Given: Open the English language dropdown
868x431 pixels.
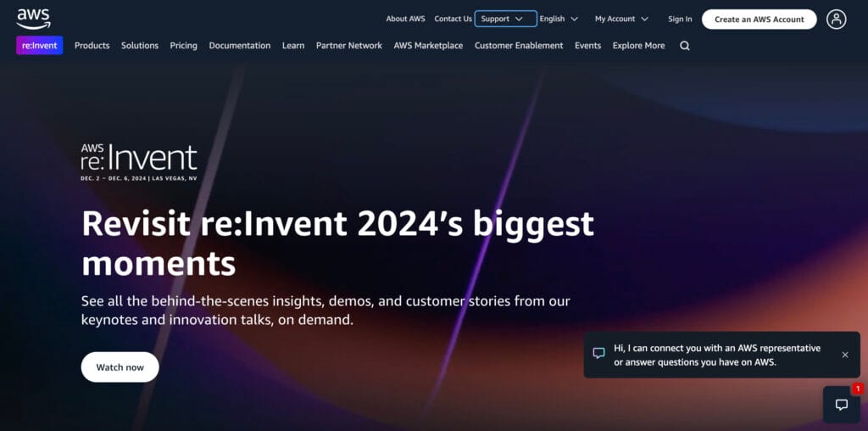Looking at the screenshot, I should point(559,19).
